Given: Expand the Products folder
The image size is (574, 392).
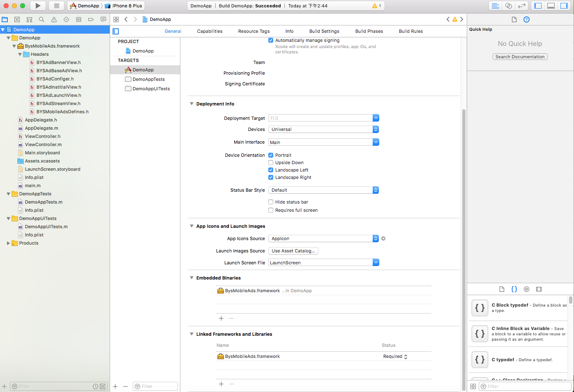Looking at the screenshot, I should point(8,243).
